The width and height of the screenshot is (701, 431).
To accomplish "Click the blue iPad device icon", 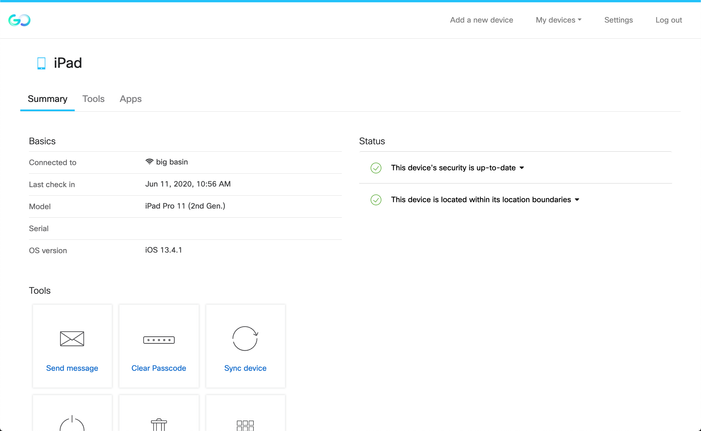I will coord(41,63).
